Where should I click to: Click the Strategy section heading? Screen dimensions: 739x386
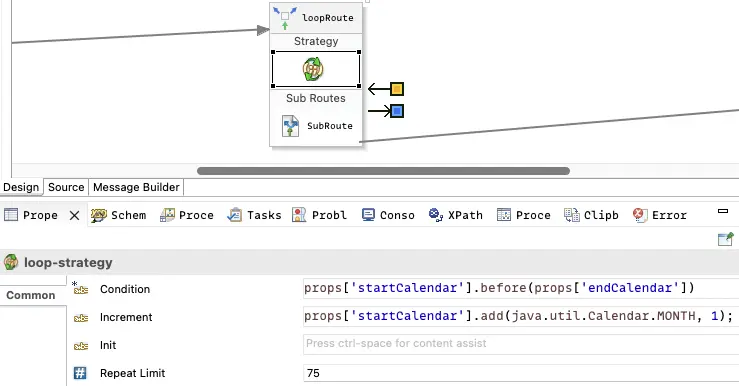pos(316,41)
